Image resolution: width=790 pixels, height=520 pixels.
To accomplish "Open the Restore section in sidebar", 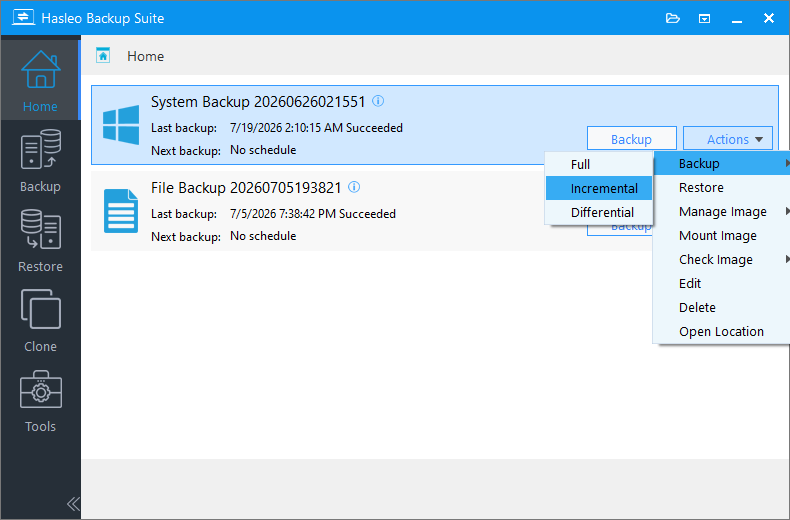I will [x=40, y=241].
